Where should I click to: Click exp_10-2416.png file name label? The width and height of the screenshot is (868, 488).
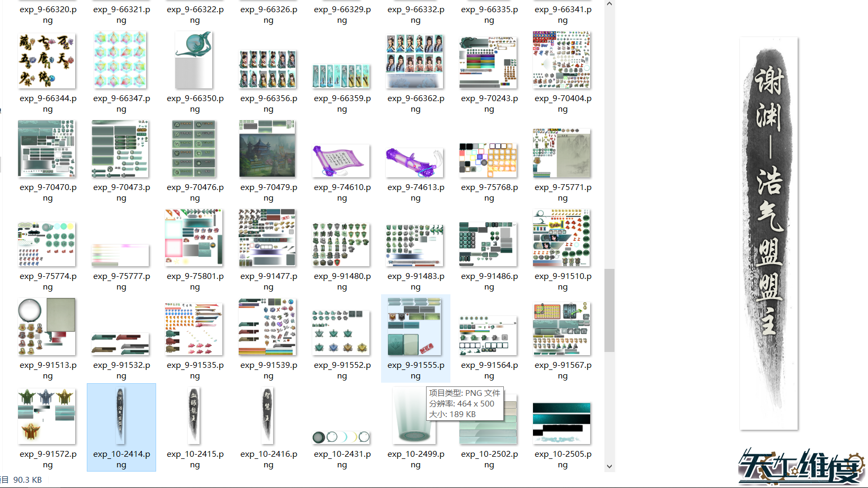[268, 459]
